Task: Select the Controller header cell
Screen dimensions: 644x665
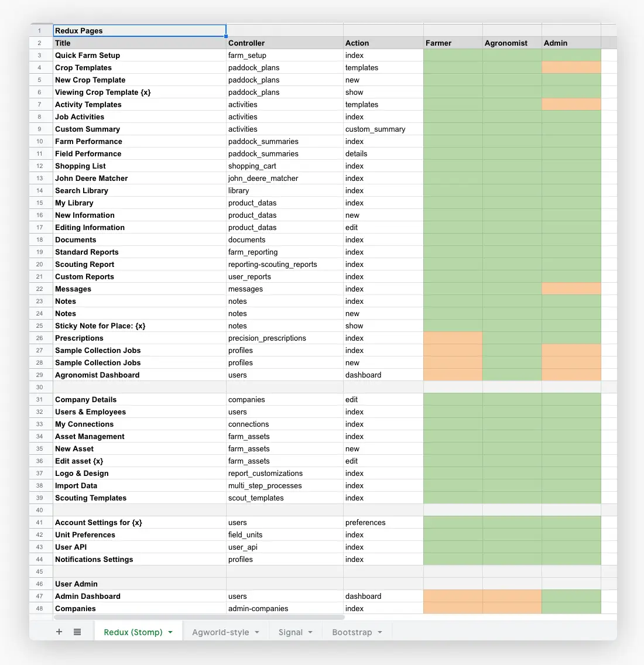Action: (285, 43)
